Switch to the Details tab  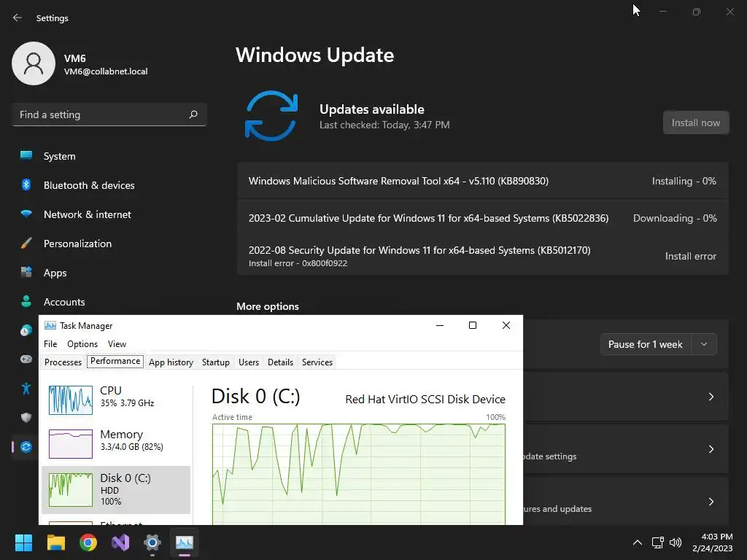coord(281,362)
